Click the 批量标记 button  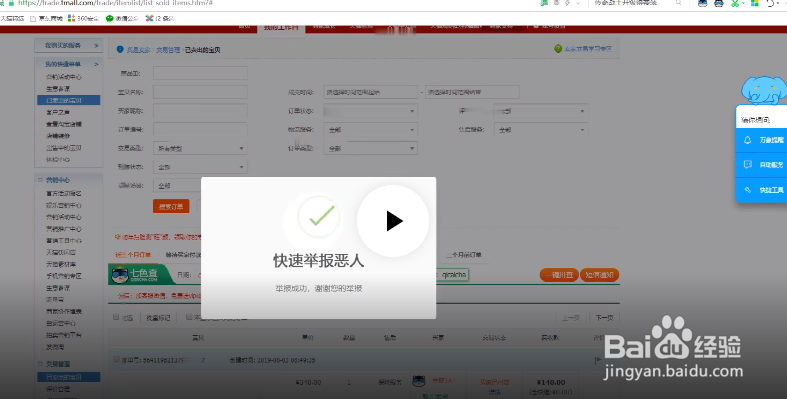[158, 318]
